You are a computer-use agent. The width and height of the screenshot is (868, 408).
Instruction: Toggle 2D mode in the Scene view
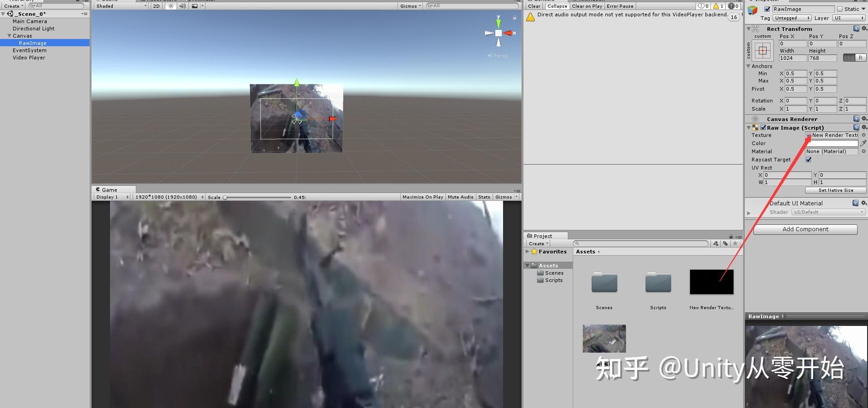coord(156,6)
